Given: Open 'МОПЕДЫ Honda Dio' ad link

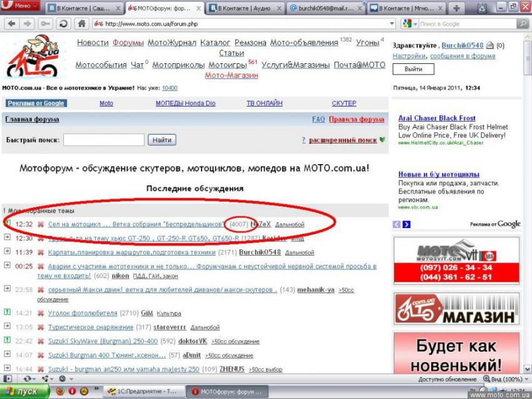Looking at the screenshot, I should click(x=185, y=103).
